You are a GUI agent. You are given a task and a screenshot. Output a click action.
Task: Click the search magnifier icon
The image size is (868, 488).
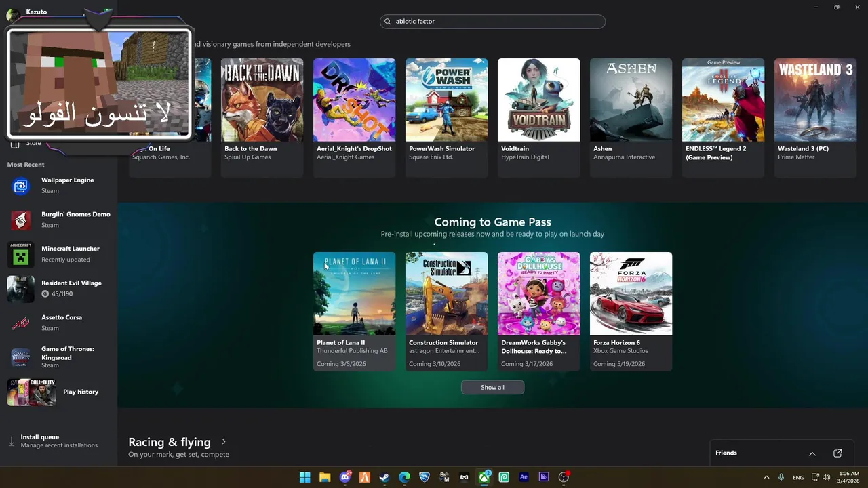pos(389,22)
